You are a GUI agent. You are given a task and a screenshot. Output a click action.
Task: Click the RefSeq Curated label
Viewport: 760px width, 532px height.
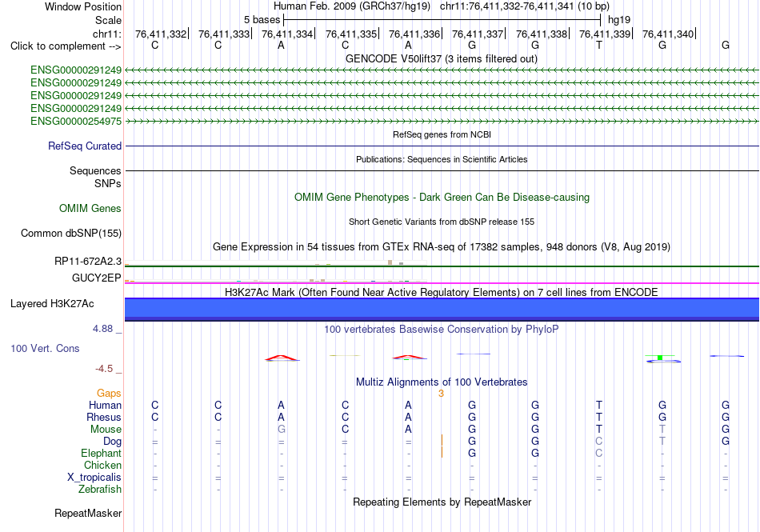(x=85, y=146)
